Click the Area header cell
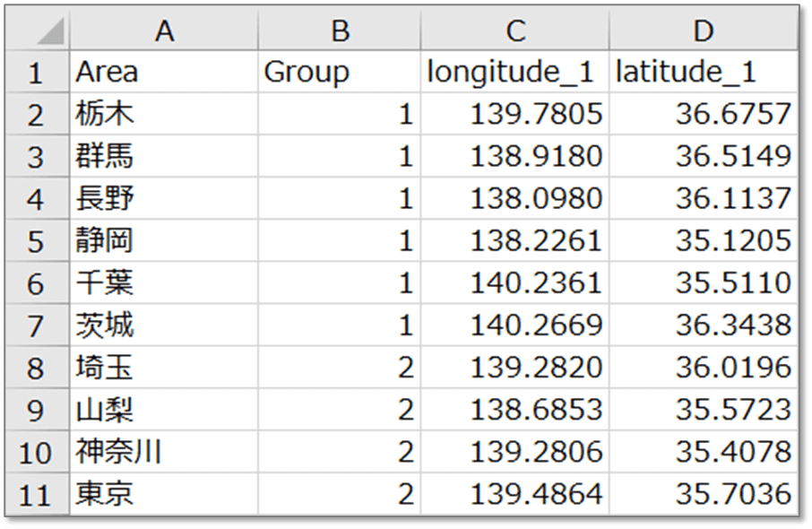Screen dimensions: 812x529 163,73
